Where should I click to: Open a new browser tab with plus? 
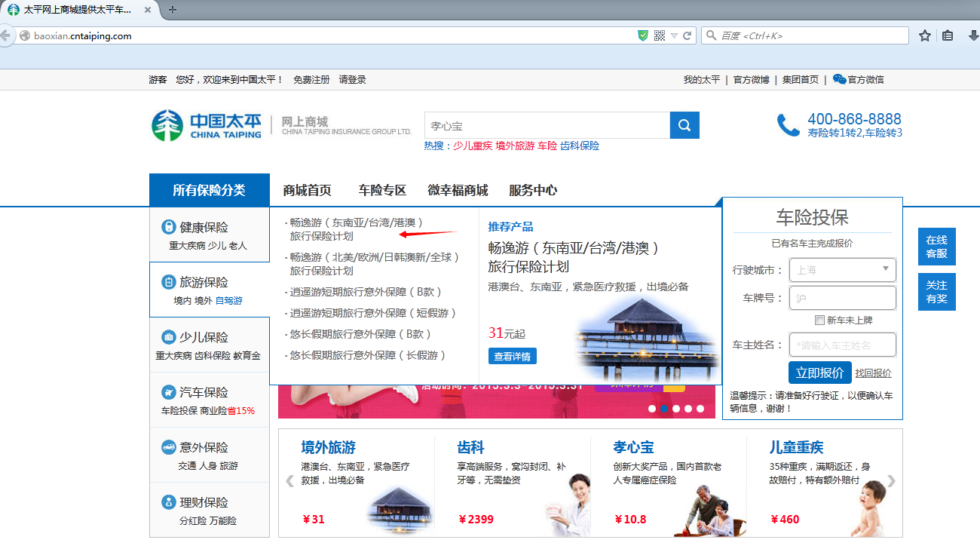pyautogui.click(x=173, y=10)
